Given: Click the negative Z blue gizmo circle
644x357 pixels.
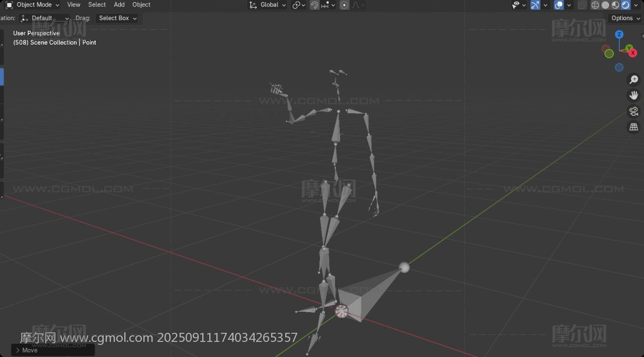Looking at the screenshot, I should (x=619, y=67).
